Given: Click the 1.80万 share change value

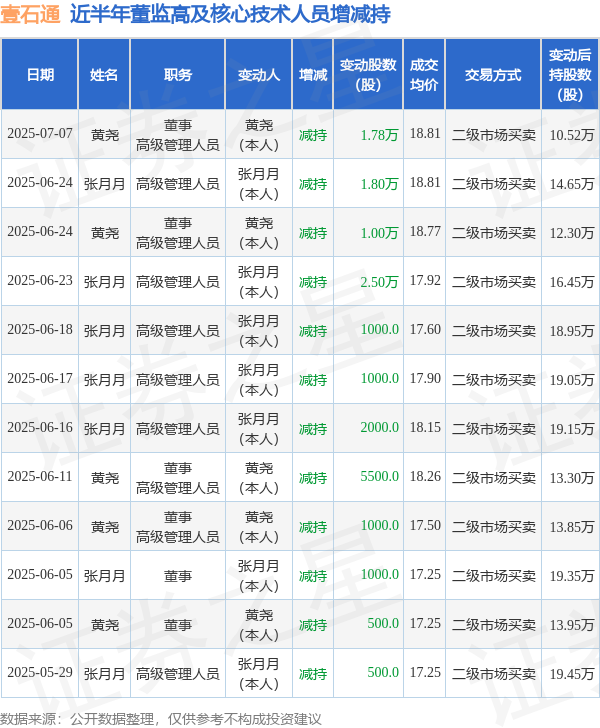Looking at the screenshot, I should [x=379, y=184].
